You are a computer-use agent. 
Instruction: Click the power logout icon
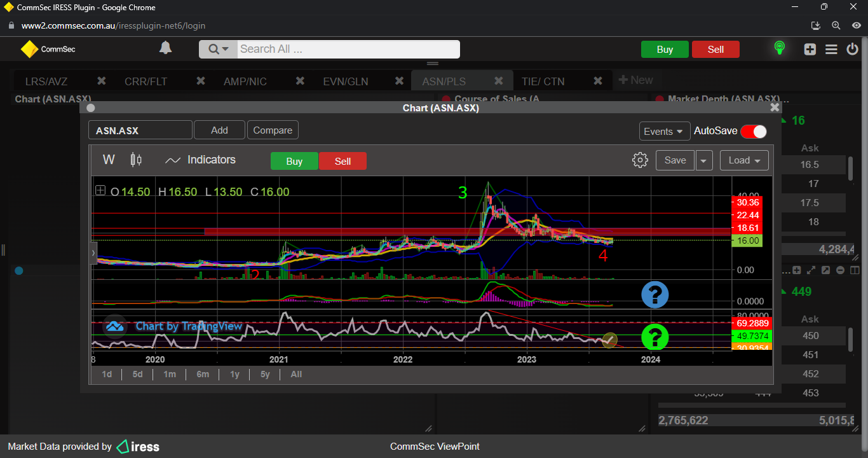(852, 50)
